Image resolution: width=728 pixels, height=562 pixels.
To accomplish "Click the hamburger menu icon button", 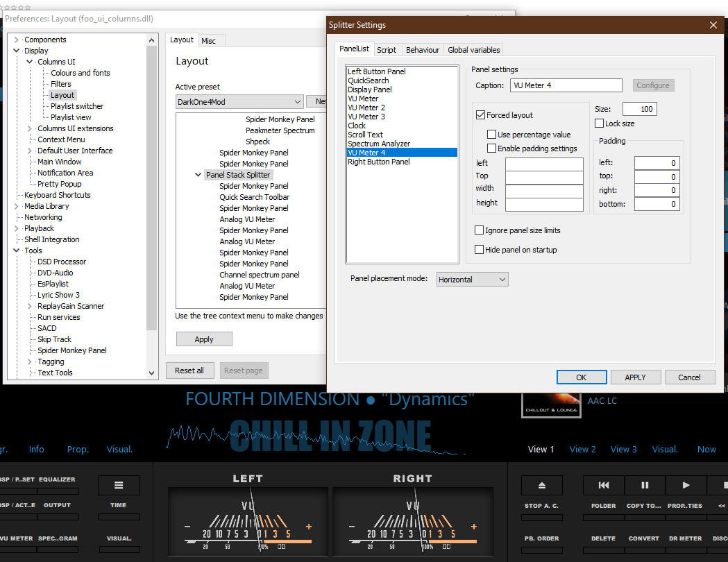I will (119, 485).
